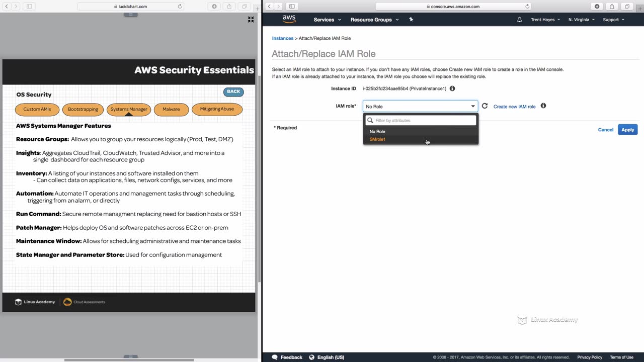Open the Mitigating Abuse slide tab
The height and width of the screenshot is (362, 644).
click(x=217, y=109)
